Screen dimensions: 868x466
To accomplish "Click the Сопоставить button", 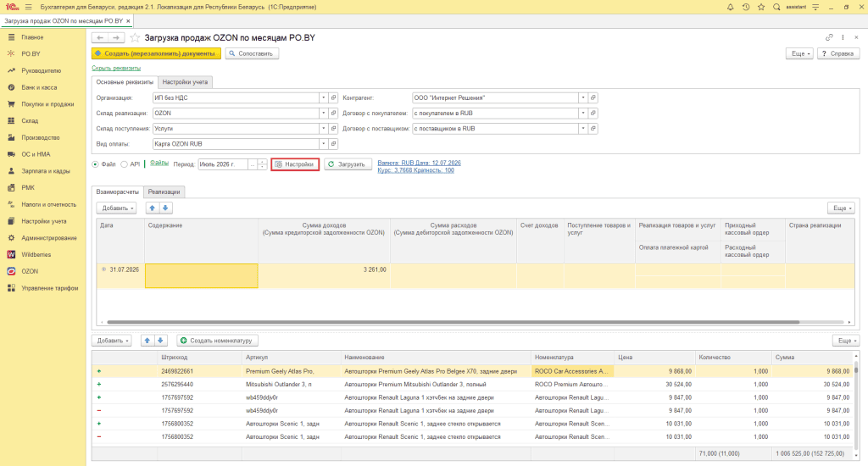I will coord(252,53).
